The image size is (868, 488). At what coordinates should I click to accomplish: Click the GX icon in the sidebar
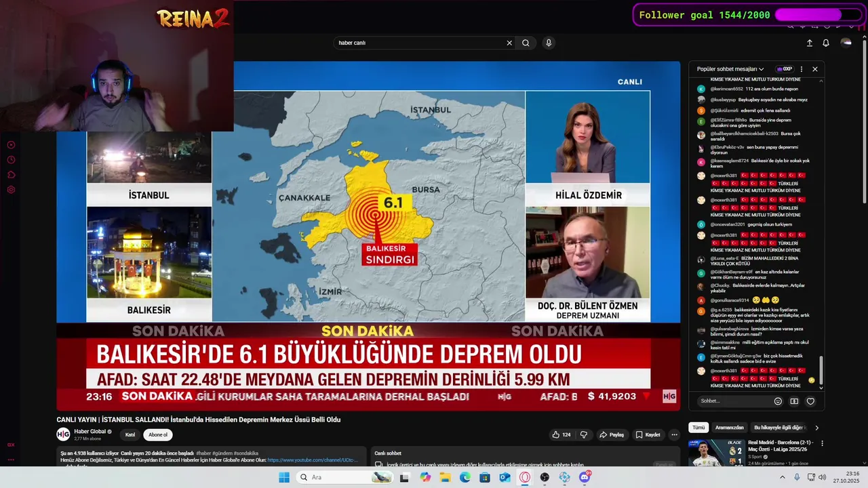click(x=11, y=445)
